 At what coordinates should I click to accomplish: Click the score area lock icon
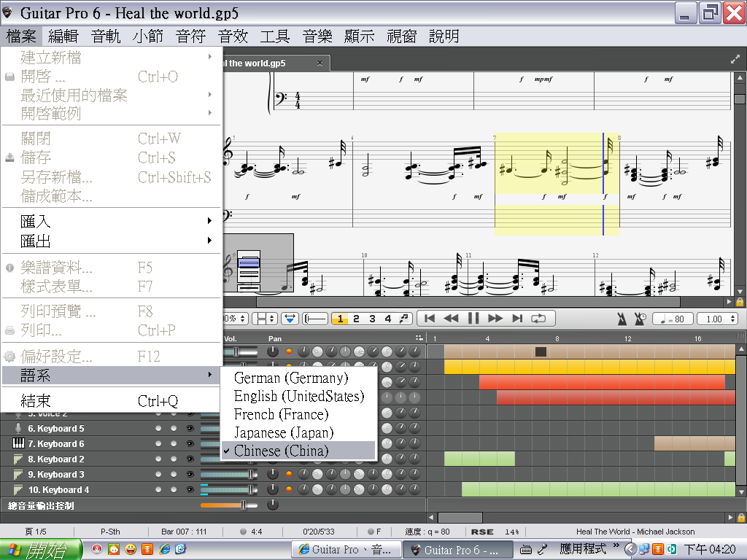(740, 302)
